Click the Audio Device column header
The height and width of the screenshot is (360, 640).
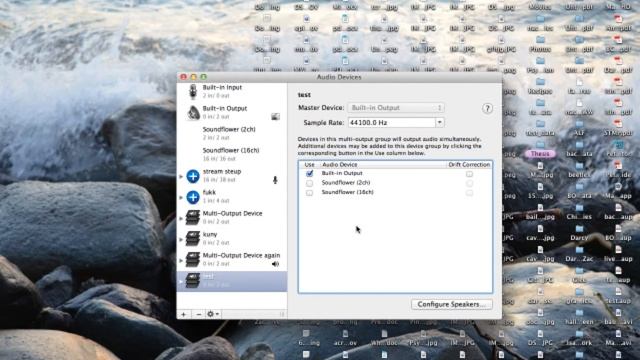[x=383, y=164]
